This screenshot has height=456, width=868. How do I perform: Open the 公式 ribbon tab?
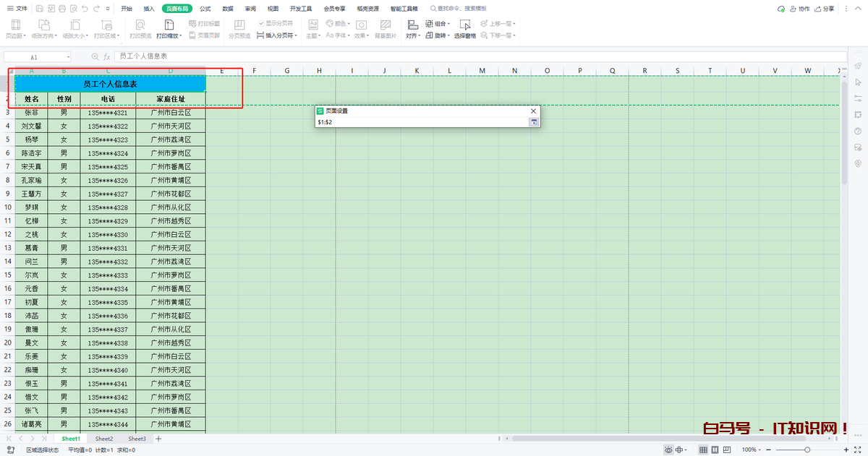tap(205, 9)
